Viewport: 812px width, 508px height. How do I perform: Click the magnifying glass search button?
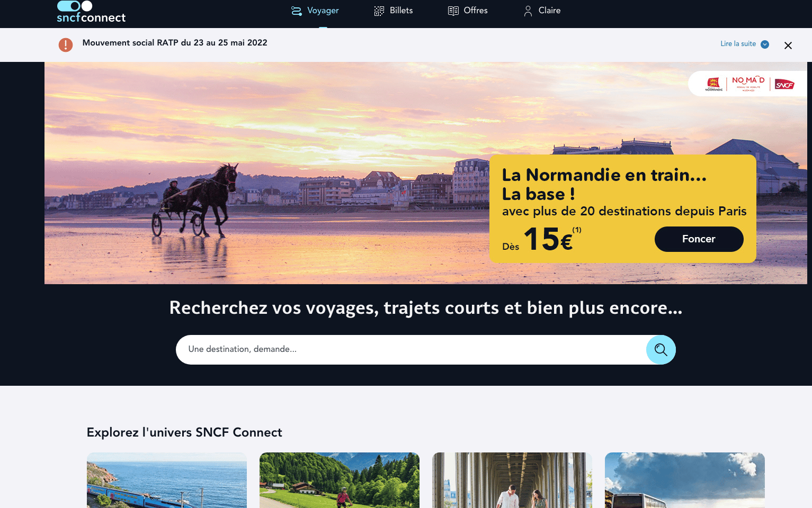[661, 350]
